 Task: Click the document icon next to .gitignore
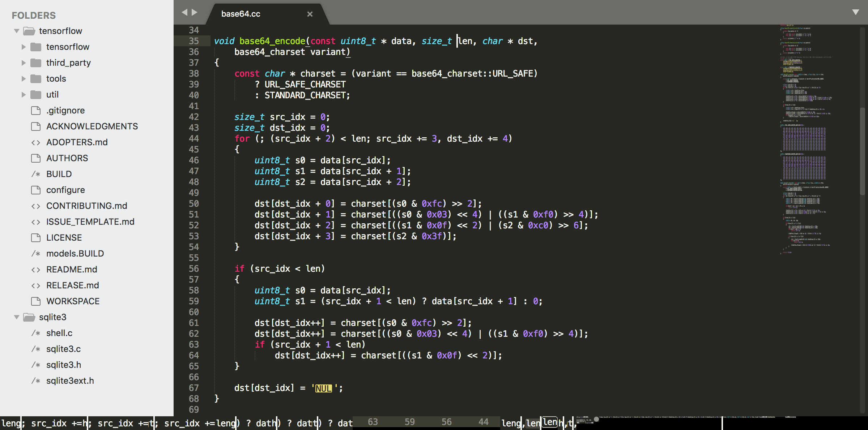pos(35,110)
